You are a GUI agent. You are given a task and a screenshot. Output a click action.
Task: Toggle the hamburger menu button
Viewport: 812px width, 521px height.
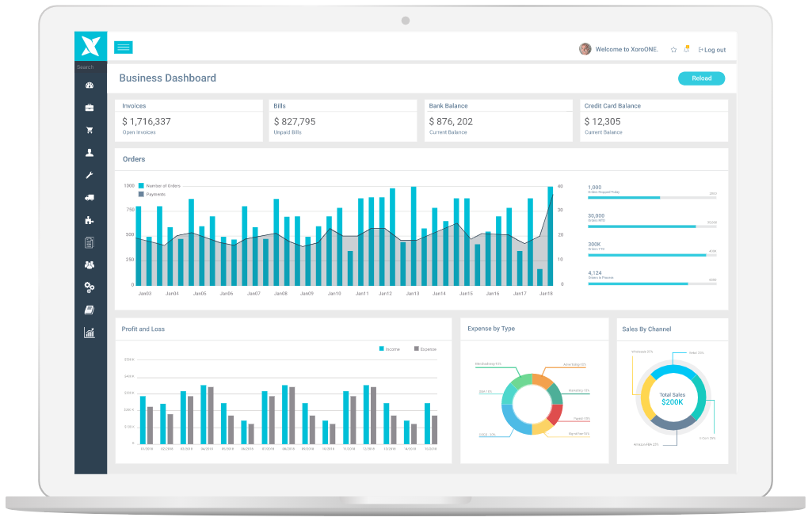[123, 48]
